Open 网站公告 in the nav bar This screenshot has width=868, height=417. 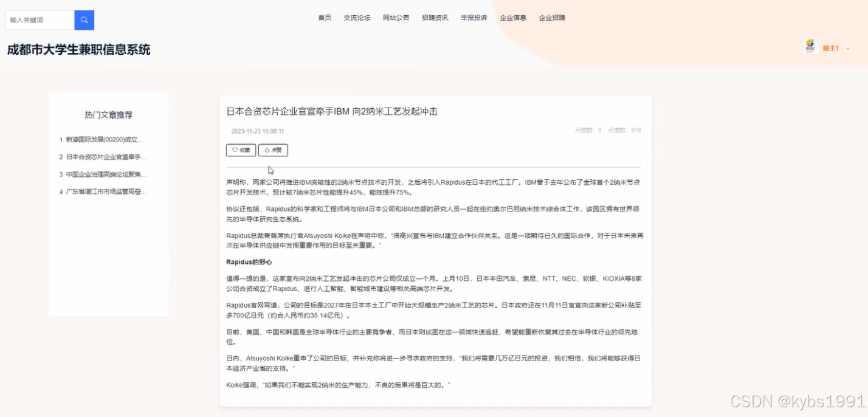[x=396, y=18]
